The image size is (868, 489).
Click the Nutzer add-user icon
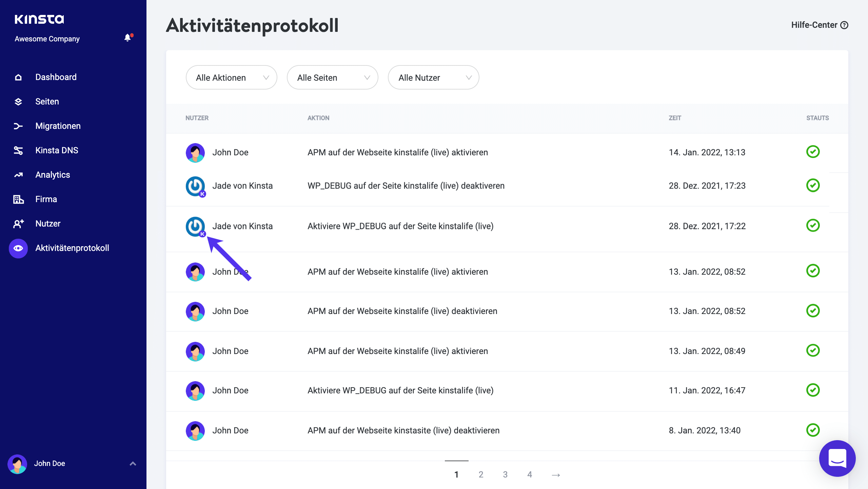pos(18,223)
